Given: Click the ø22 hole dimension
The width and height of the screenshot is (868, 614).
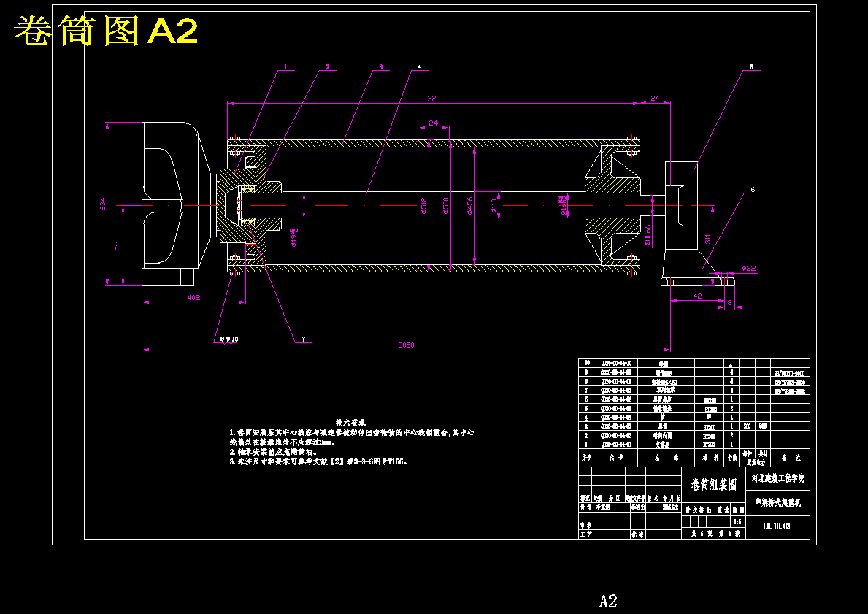Looking at the screenshot, I should pos(749,269).
